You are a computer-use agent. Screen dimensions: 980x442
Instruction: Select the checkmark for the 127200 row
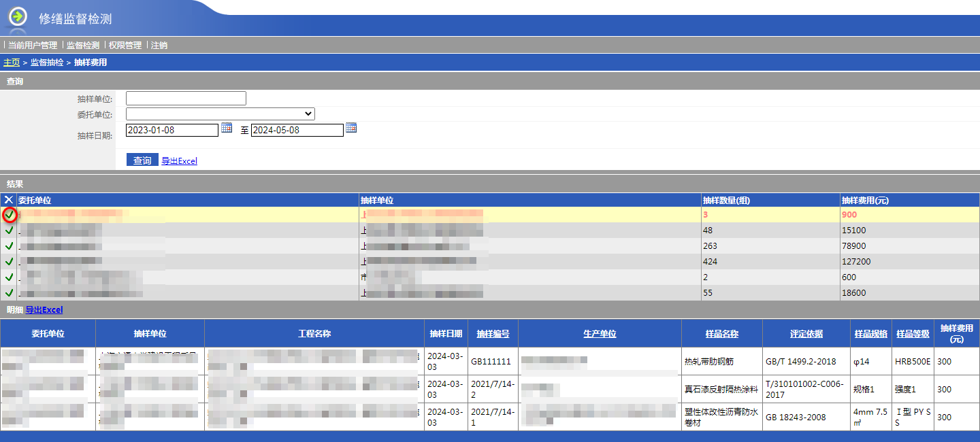click(x=9, y=262)
